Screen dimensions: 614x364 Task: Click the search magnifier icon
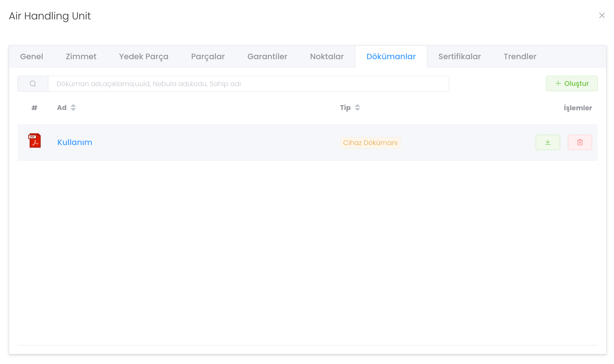pos(33,84)
